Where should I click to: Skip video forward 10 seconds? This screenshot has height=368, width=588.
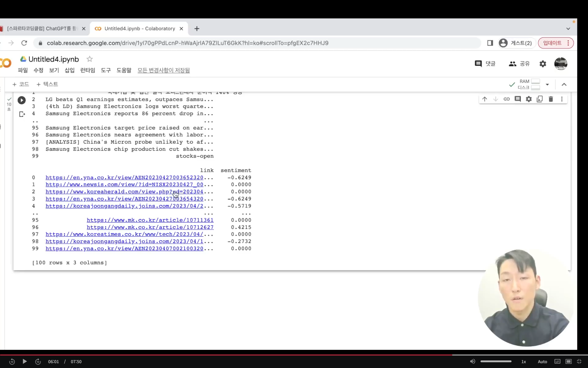(x=38, y=362)
